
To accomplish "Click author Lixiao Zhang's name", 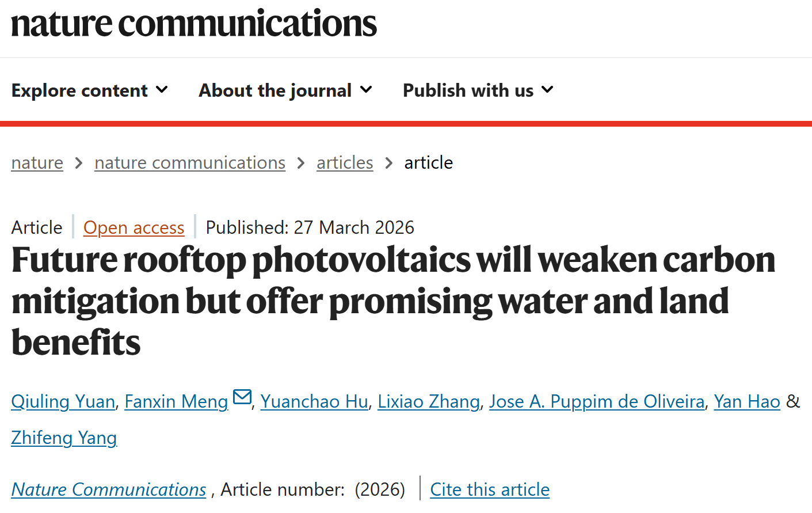I will click(429, 401).
